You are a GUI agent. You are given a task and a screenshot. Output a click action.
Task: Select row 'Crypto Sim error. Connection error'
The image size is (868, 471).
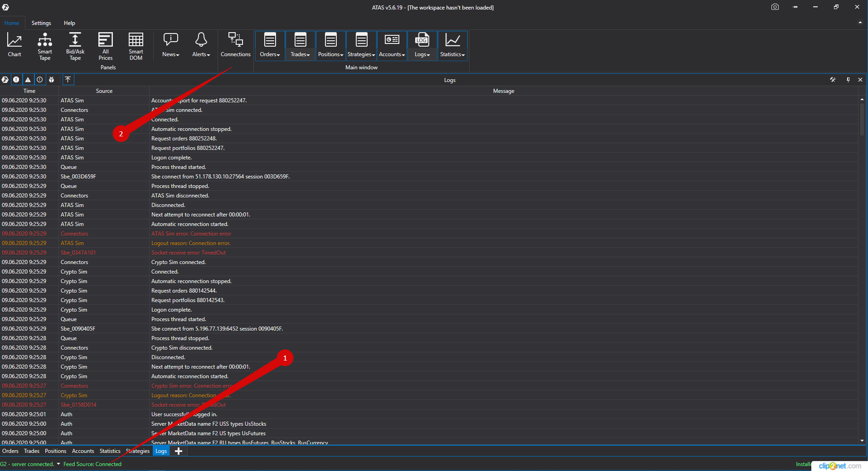click(429, 386)
